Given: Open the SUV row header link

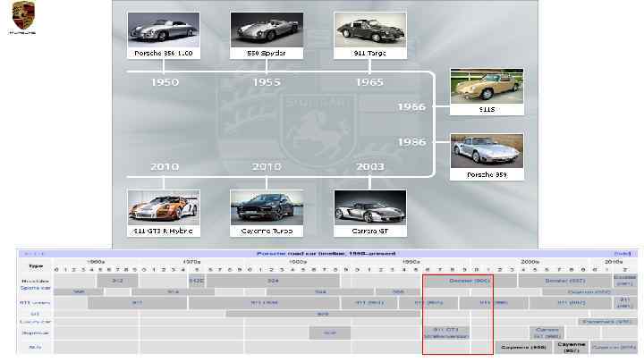Looking at the screenshot, I should pyautogui.click(x=35, y=347).
